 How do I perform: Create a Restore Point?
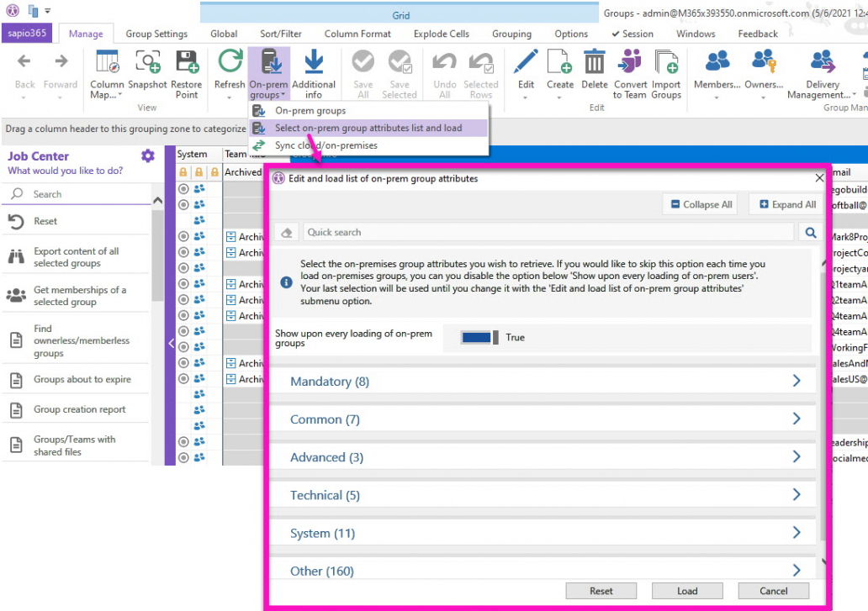[187, 74]
